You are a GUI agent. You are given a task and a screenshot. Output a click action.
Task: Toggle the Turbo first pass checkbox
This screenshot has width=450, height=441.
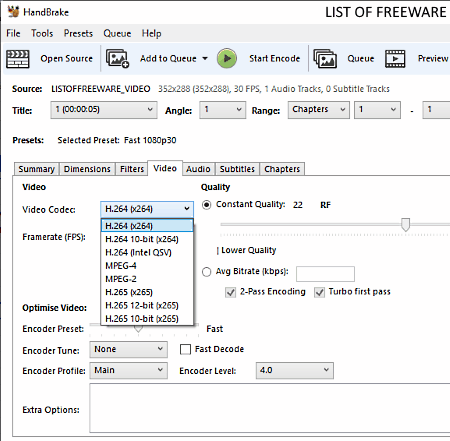319,292
